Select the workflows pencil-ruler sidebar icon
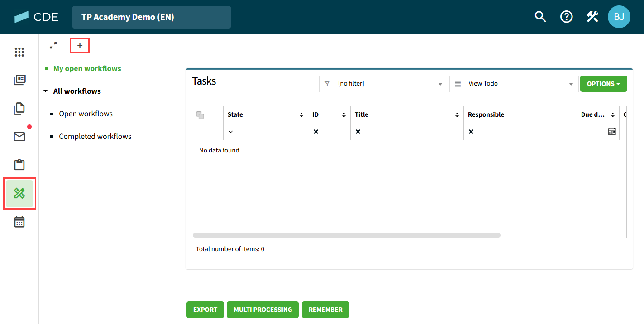This screenshot has width=644, height=324. click(x=19, y=194)
